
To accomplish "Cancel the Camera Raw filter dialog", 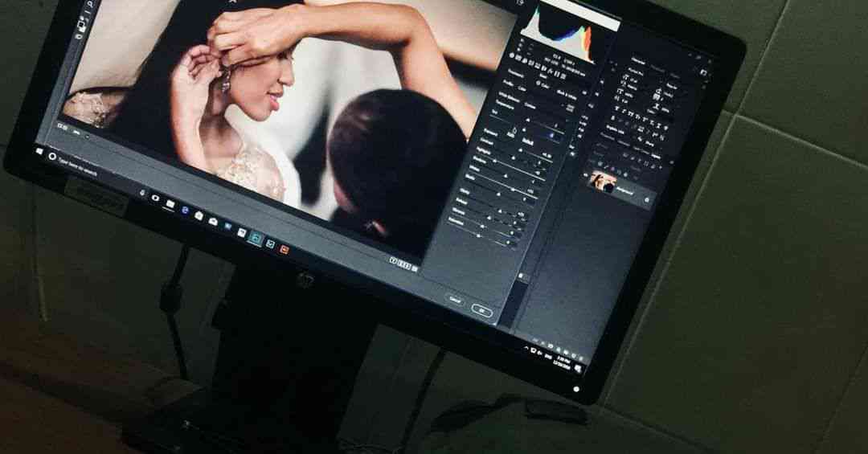I will (x=454, y=300).
